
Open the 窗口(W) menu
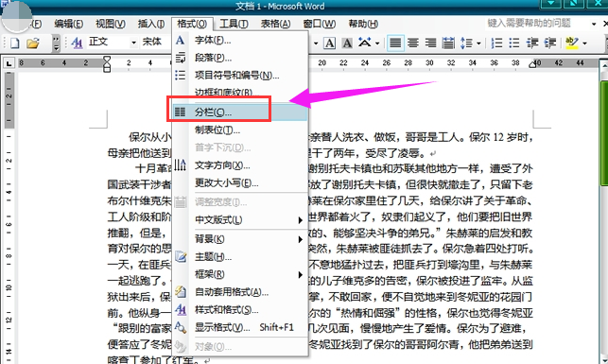click(x=319, y=24)
